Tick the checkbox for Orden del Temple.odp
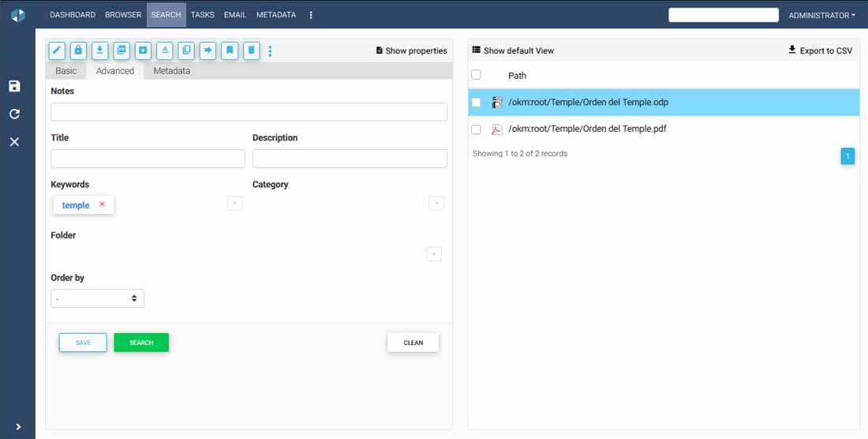This screenshot has width=868, height=439. click(x=476, y=103)
